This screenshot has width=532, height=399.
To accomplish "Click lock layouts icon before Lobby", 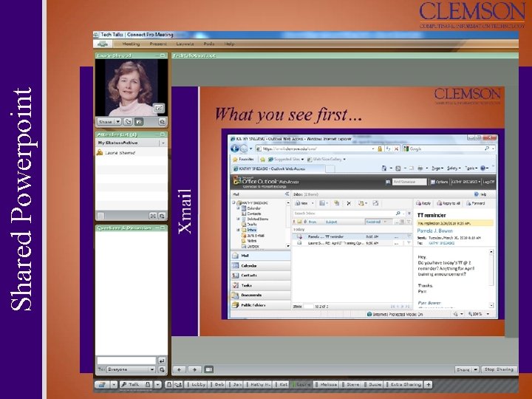I will click(169, 384).
